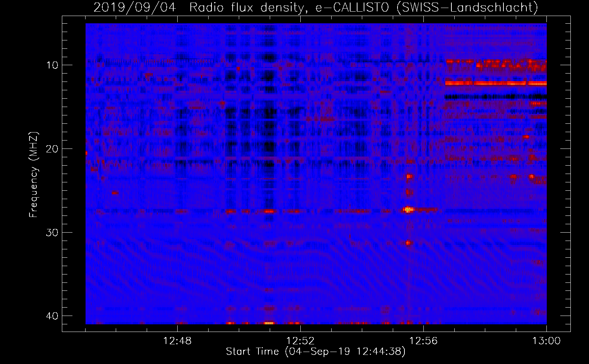Click the 10 MHz frequency tick label
The width and height of the screenshot is (589, 364).
click(52, 65)
